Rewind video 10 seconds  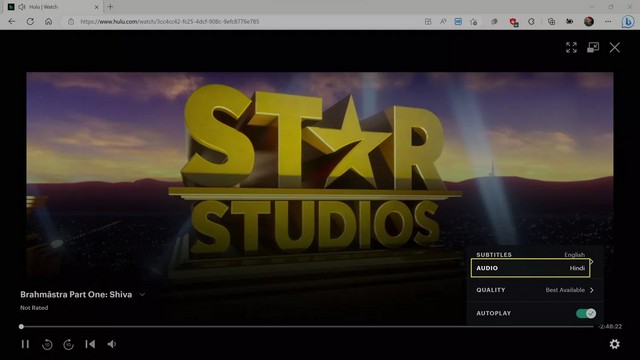tap(47, 344)
